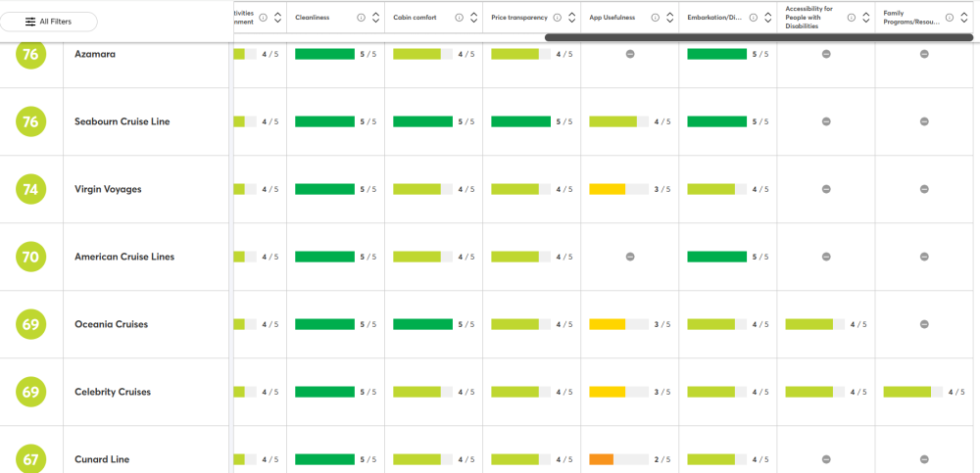Screen dimensions: 980x473
Task: Click Oceania Cruises' Cabin comfort 5 / 5 value
Action: 466,324
